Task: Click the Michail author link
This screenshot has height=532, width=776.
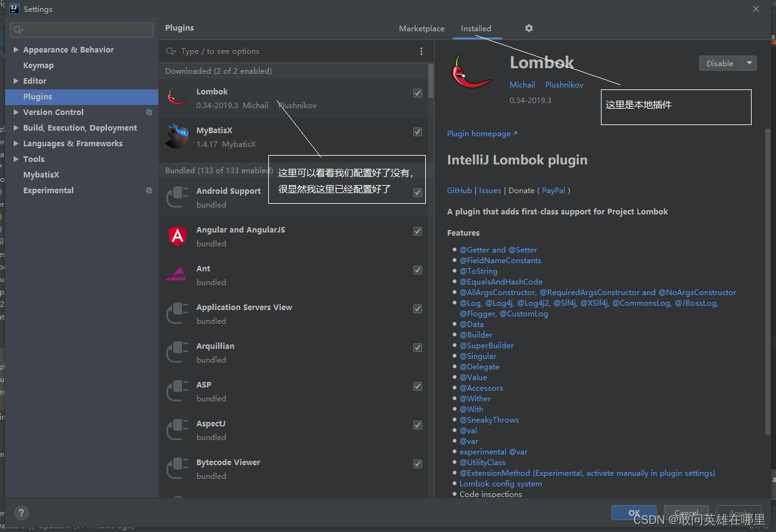Action: 522,85
